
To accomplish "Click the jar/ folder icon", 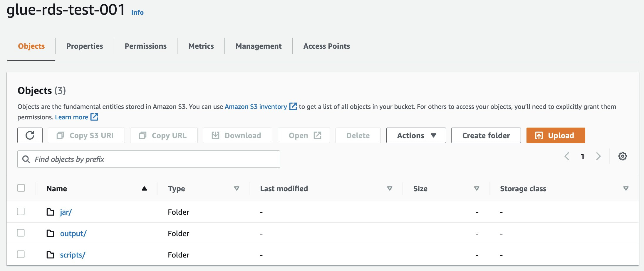I will point(51,212).
